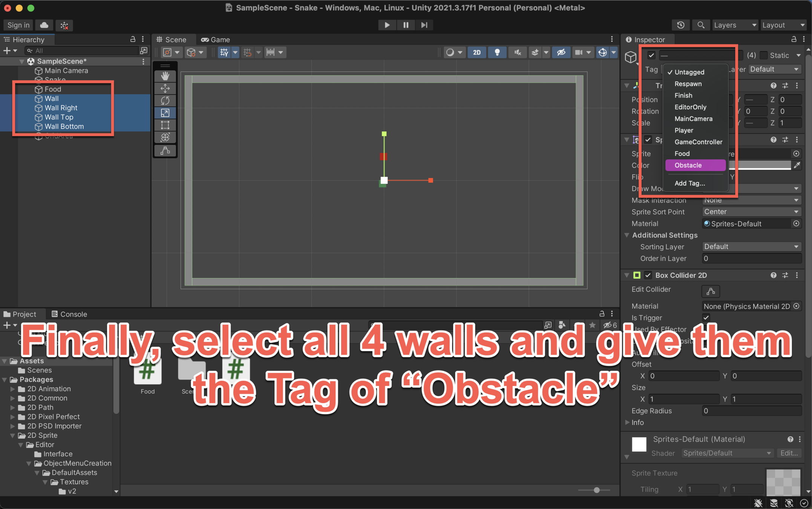Image resolution: width=812 pixels, height=509 pixels.
Task: Select the Hand view tool
Action: pyautogui.click(x=165, y=76)
